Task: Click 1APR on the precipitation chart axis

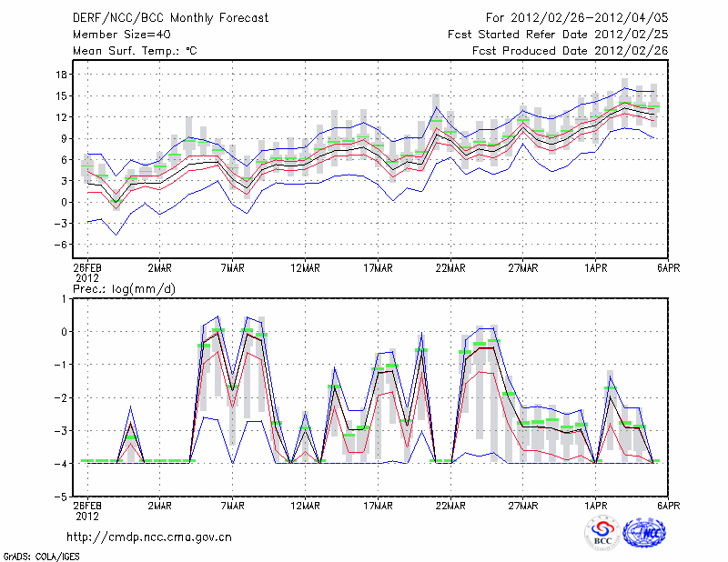Action: click(596, 506)
